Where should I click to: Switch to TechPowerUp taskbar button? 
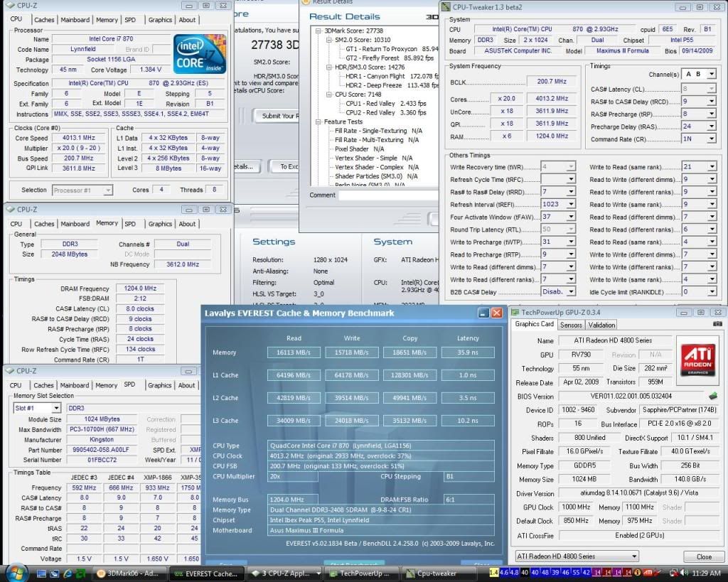(360, 573)
